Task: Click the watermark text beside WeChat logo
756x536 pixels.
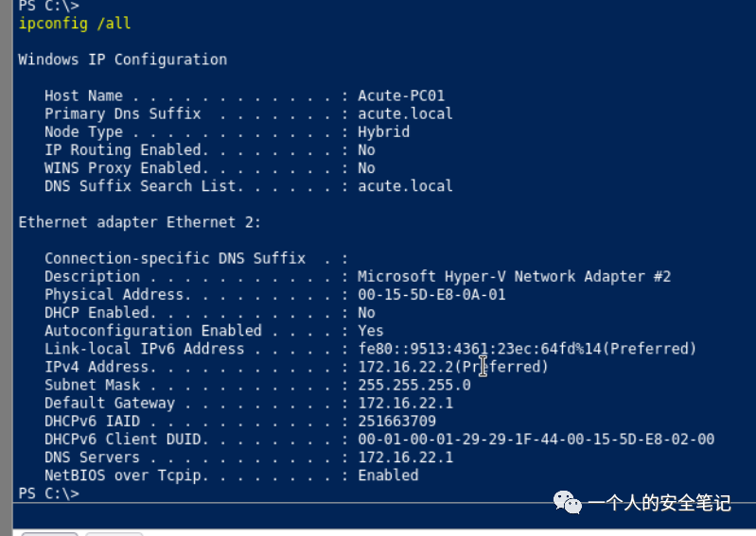Action: click(x=659, y=503)
